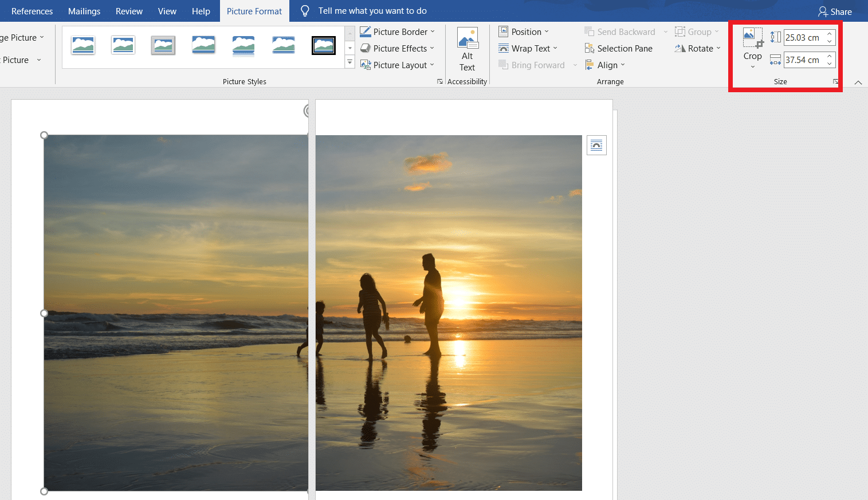Expand picture styles gallery More arrow
This screenshot has width=868, height=500.
pyautogui.click(x=349, y=62)
